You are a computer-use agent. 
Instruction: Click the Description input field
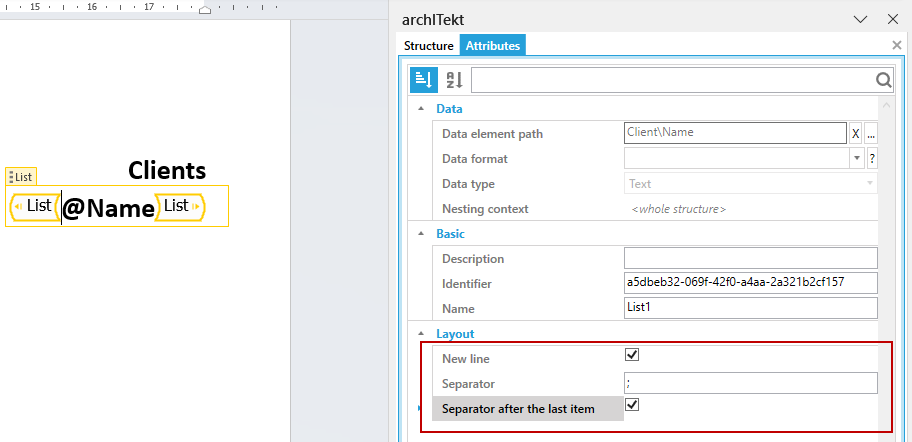pos(750,258)
